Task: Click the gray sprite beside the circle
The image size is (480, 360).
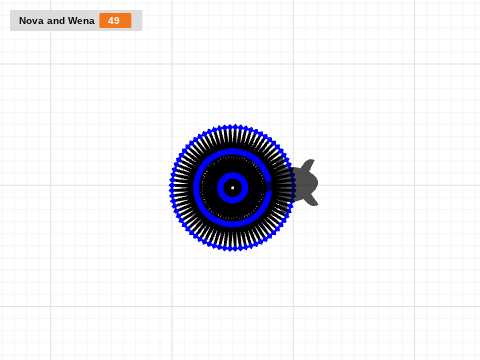Action: (305, 183)
